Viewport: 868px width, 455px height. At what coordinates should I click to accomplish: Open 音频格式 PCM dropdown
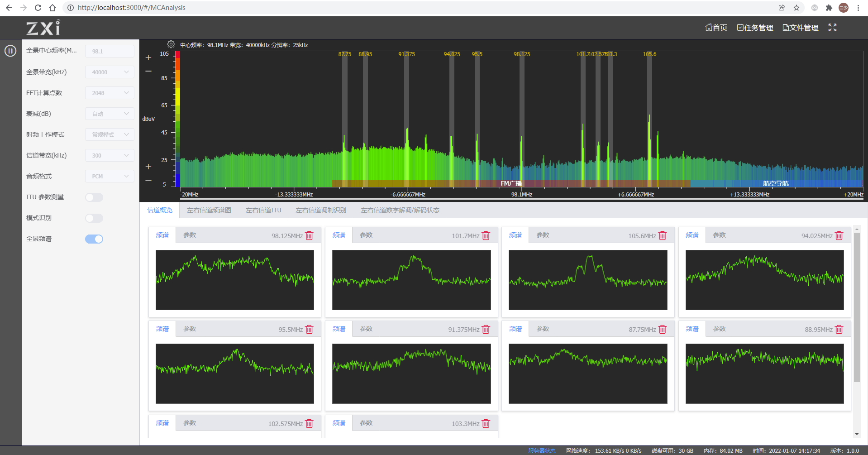coord(110,176)
